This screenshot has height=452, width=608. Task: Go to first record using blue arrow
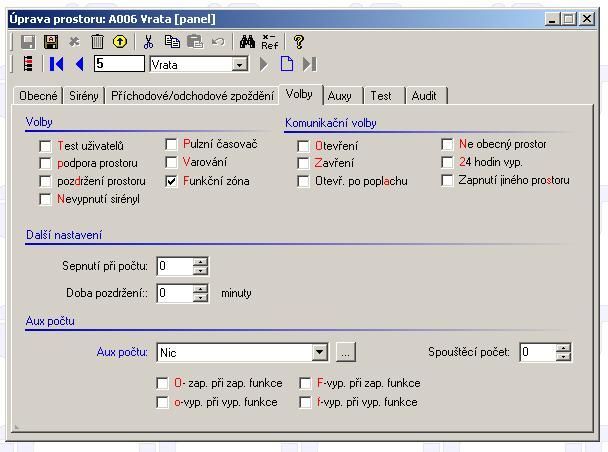coord(56,64)
